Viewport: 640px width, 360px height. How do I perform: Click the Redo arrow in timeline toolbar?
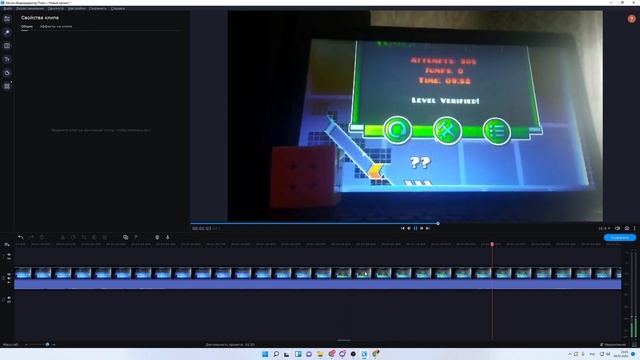point(31,237)
